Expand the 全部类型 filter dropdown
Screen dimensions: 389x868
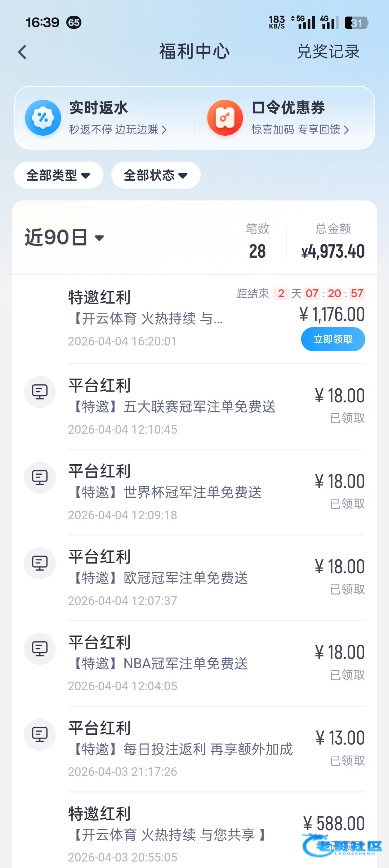click(58, 175)
